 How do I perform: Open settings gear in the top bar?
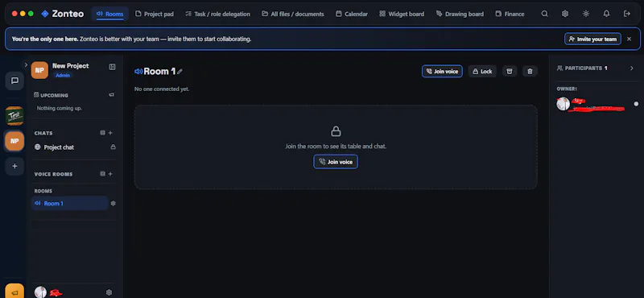pyautogui.click(x=565, y=14)
